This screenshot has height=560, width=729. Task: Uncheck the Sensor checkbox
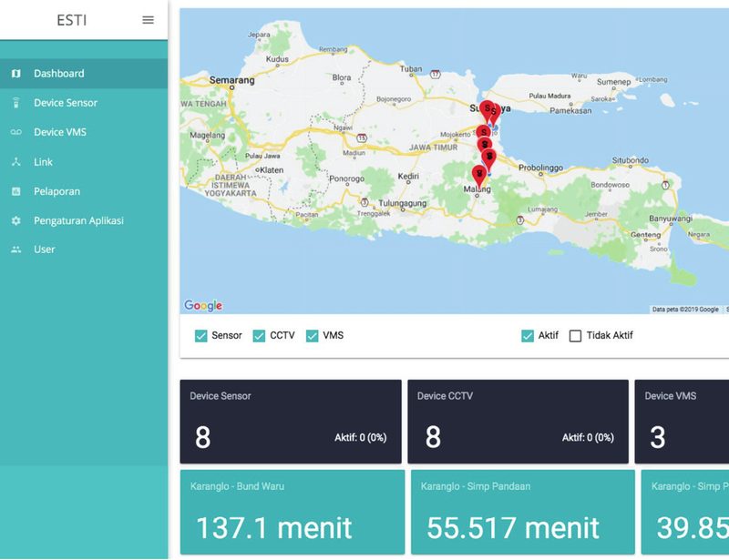point(200,335)
